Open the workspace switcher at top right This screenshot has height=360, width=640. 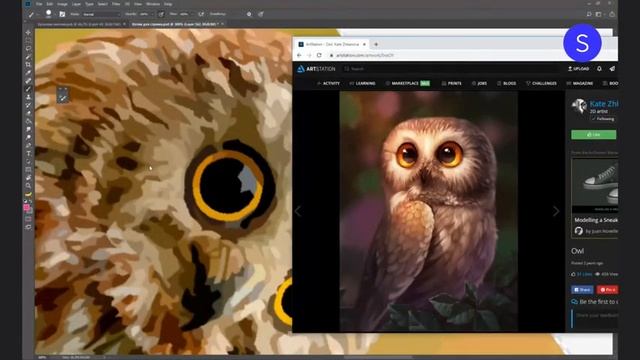(x=599, y=14)
